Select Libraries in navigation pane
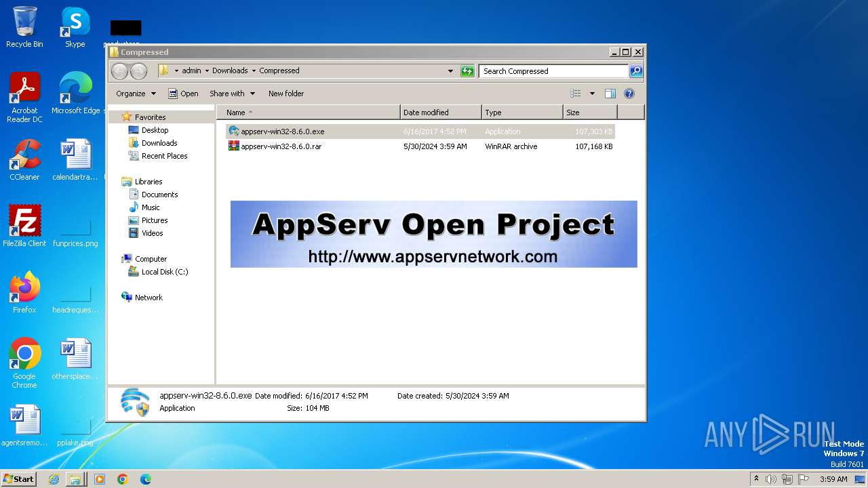This screenshot has height=488, width=868. click(149, 182)
